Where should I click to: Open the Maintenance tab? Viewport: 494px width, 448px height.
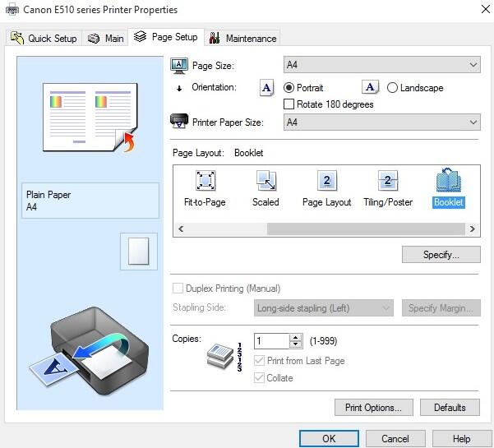click(242, 38)
